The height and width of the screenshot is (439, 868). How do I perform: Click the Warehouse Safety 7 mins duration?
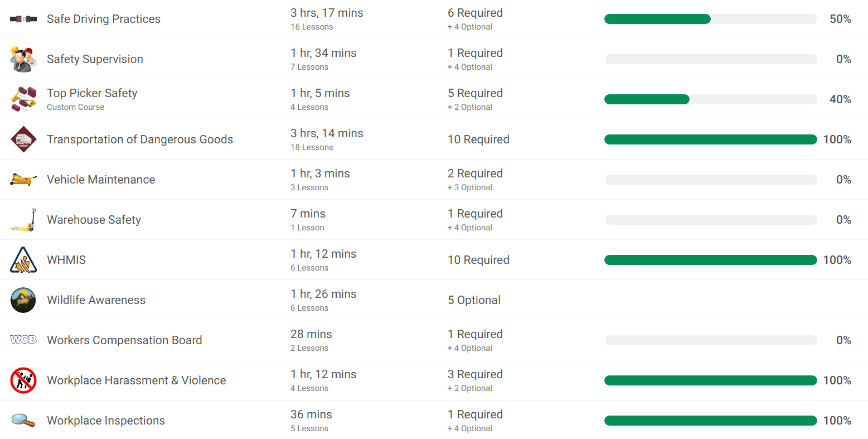(x=308, y=214)
